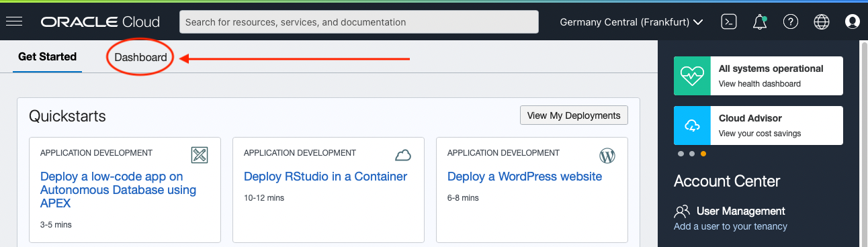Viewport: 868px width, 247px height.
Task: Click the User Management title
Action: [741, 211]
